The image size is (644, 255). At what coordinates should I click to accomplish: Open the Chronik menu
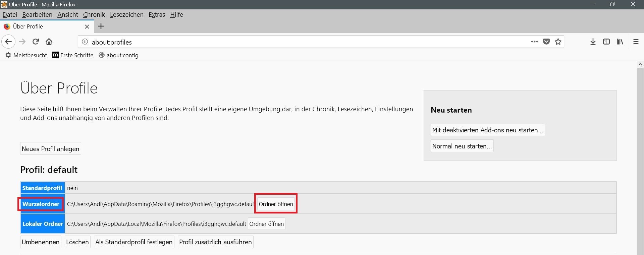click(x=94, y=15)
